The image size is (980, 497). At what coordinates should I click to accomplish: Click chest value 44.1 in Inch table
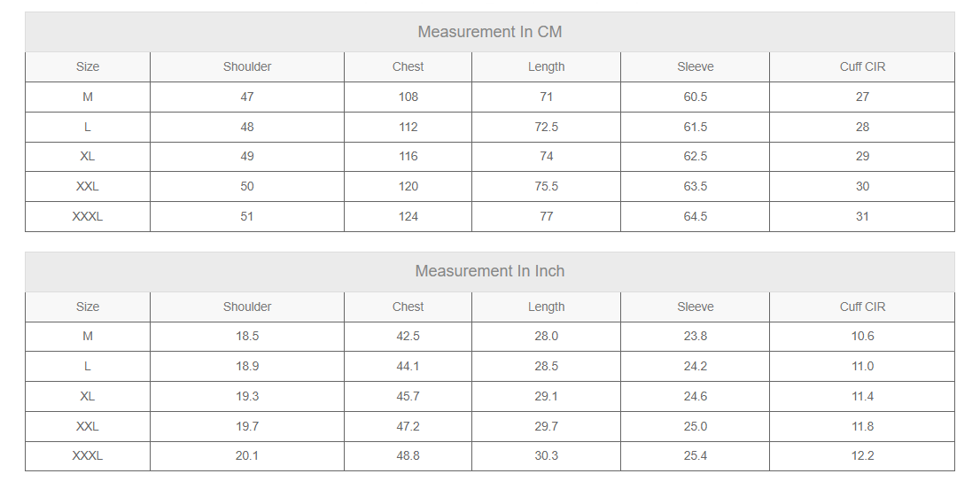pos(408,367)
